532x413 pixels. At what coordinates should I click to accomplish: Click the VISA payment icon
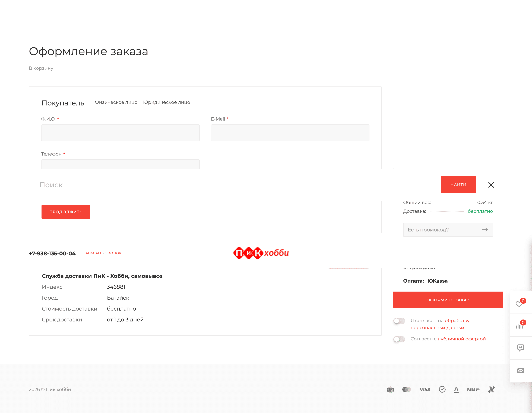tap(425, 389)
